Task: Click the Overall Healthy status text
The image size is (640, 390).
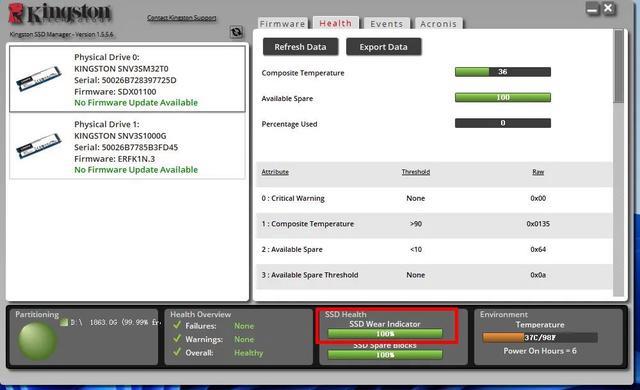Action: 249,353
